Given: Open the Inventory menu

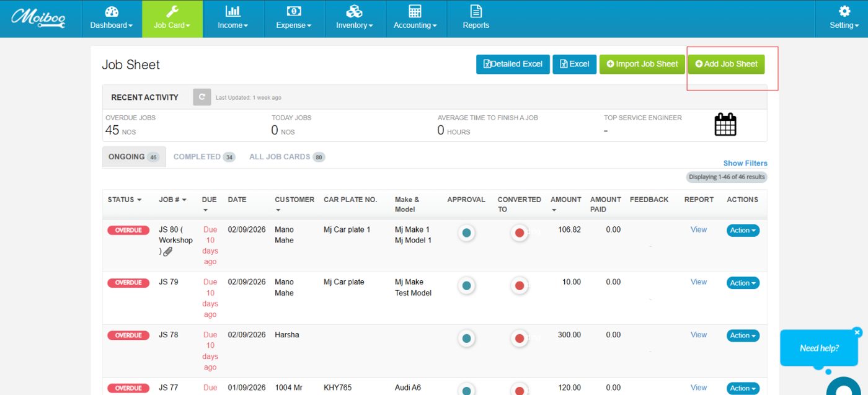Looking at the screenshot, I should point(355,19).
